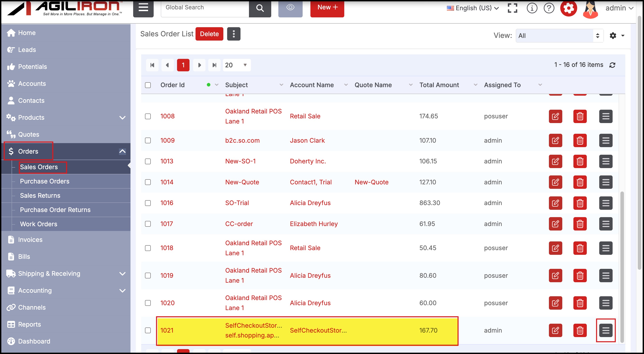Viewport: 644px width, 354px height.
Task: Open the View selector showing All
Action: [x=560, y=35]
